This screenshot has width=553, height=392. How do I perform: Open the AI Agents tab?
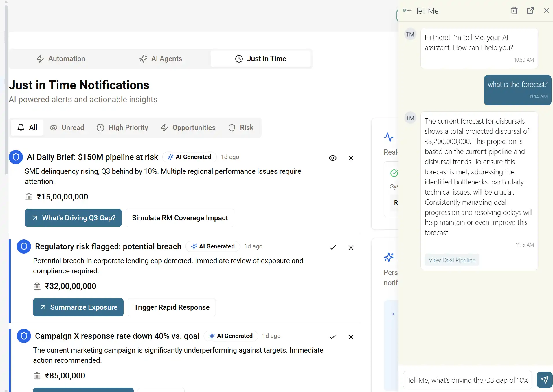(x=161, y=59)
